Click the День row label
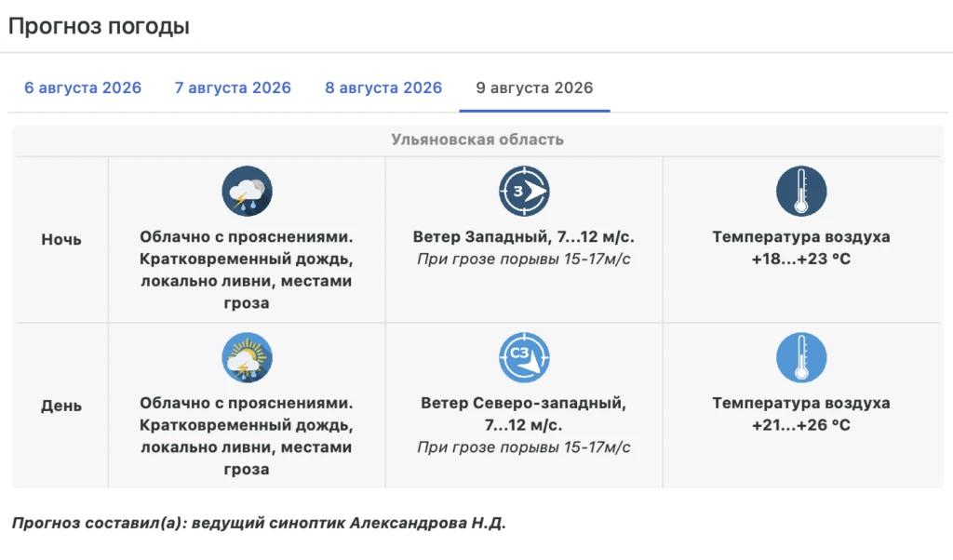Viewport: 953px width, 560px height. (x=61, y=406)
